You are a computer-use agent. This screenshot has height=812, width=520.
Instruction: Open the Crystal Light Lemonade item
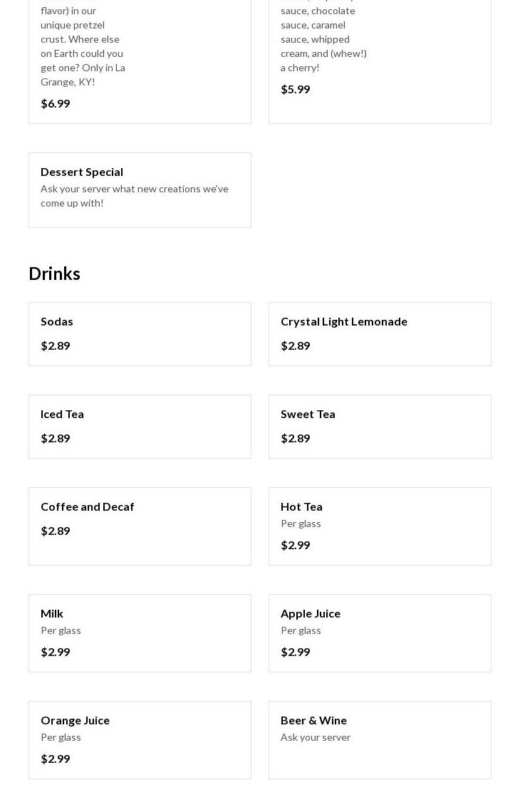tap(344, 321)
